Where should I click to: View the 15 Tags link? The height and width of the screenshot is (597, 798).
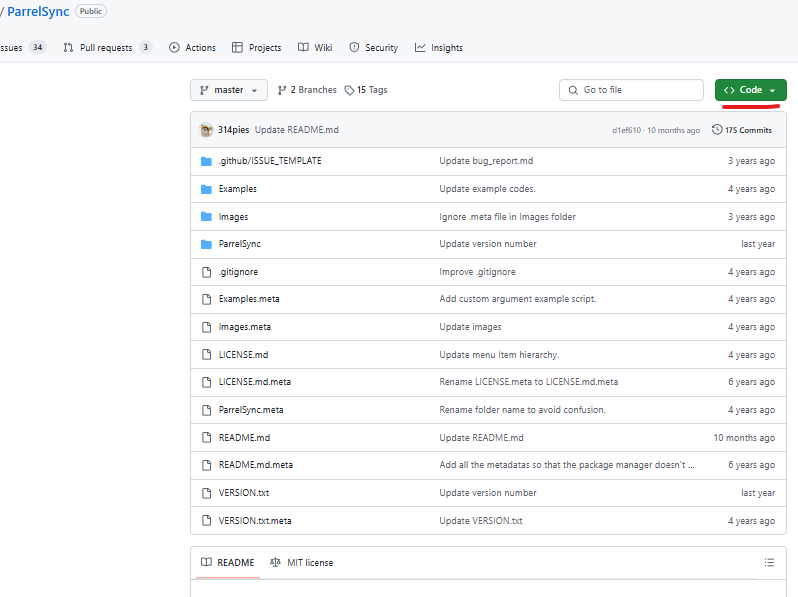(366, 90)
